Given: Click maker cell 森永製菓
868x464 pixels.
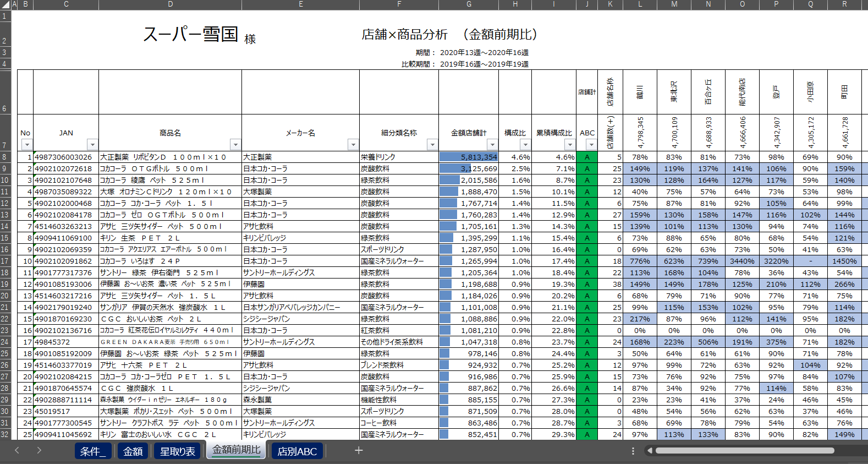Looking at the screenshot, I should [x=300, y=400].
